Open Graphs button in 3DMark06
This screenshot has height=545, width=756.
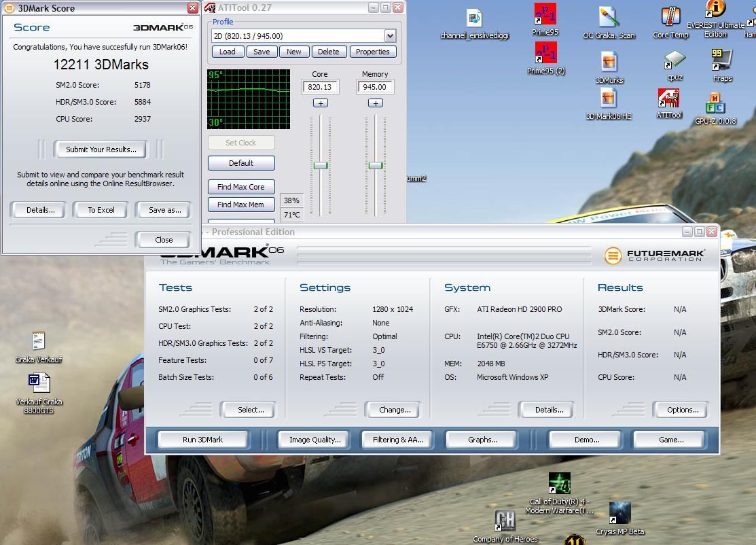pos(482,440)
